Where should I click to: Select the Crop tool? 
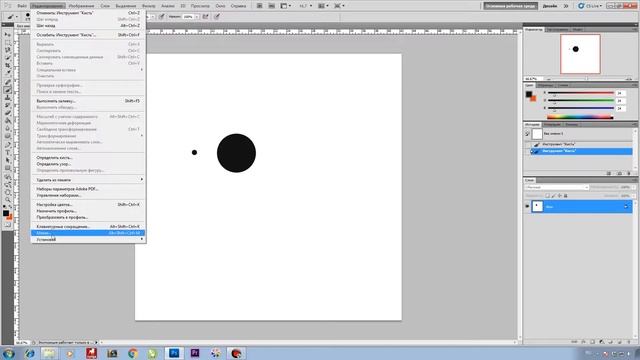click(8, 66)
